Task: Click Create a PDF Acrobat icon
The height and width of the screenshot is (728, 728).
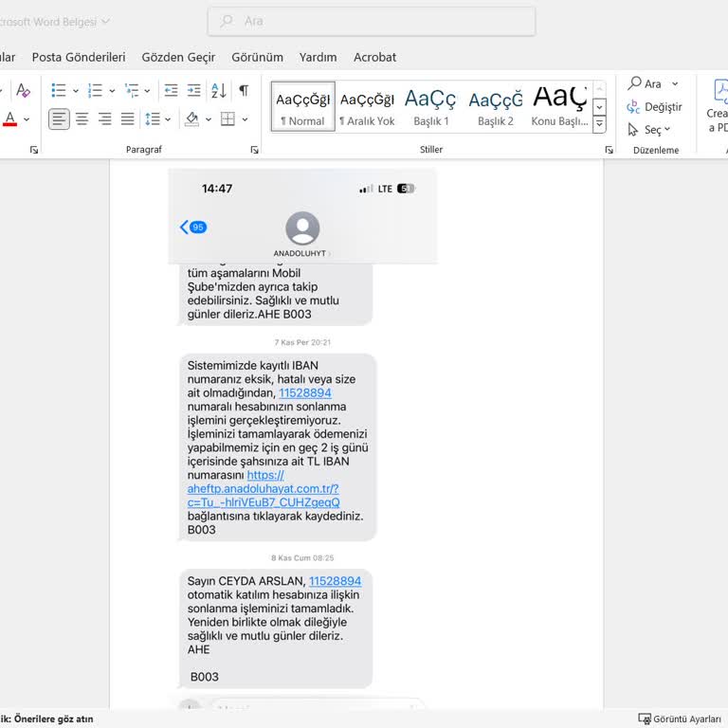Action: coord(718,107)
